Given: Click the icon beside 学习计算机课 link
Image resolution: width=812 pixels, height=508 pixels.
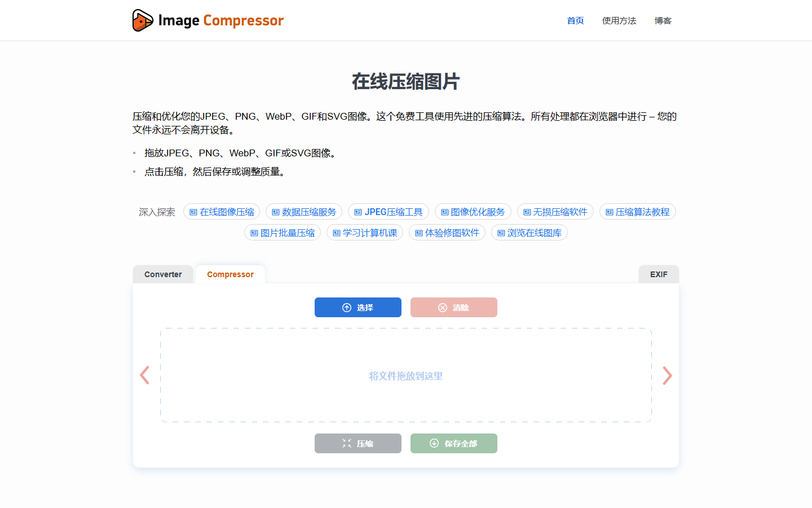Looking at the screenshot, I should (337, 233).
